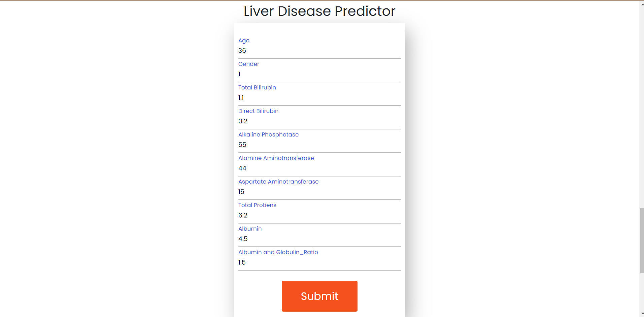This screenshot has height=317, width=644.
Task: Click the Albumin input field
Action: tap(319, 239)
